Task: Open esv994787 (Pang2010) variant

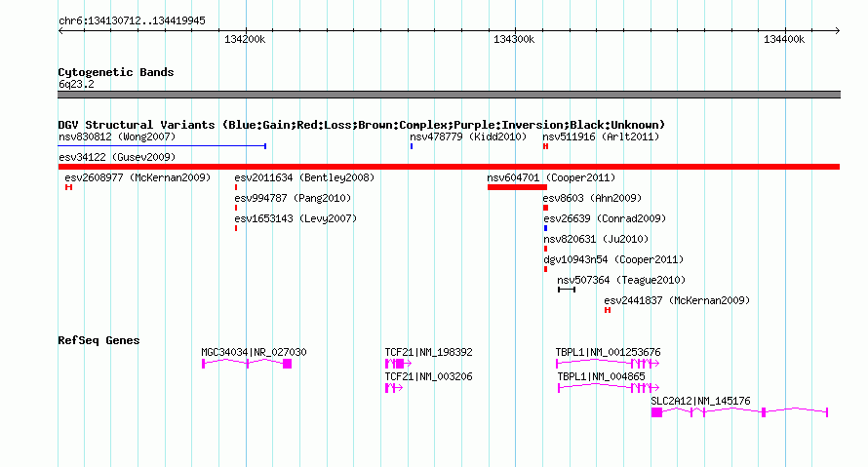Action: pos(293,198)
